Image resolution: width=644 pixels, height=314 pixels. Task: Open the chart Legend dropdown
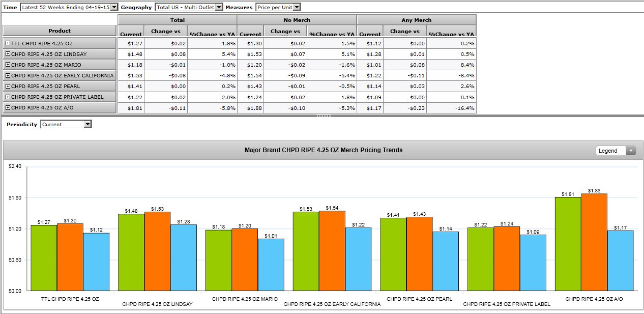[631, 151]
